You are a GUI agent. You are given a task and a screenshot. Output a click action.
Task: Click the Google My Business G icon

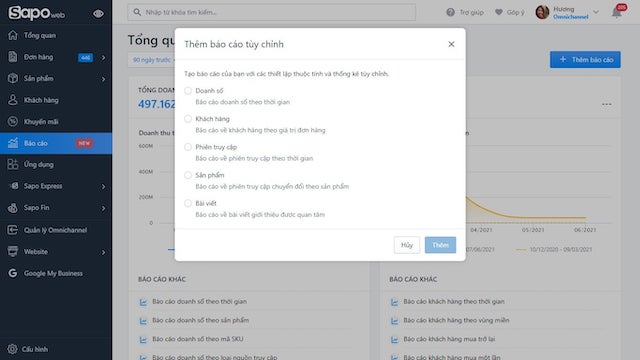point(13,273)
